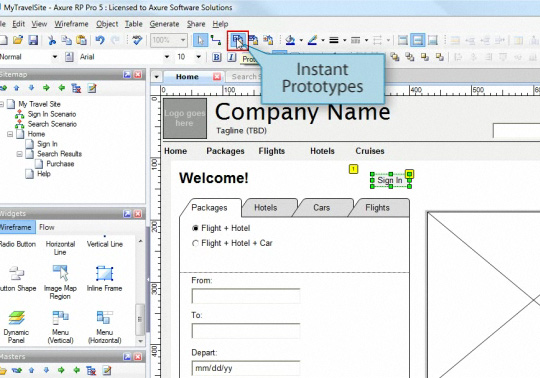
Task: Select Flight + Hotel + Car radio button
Action: pos(195,243)
